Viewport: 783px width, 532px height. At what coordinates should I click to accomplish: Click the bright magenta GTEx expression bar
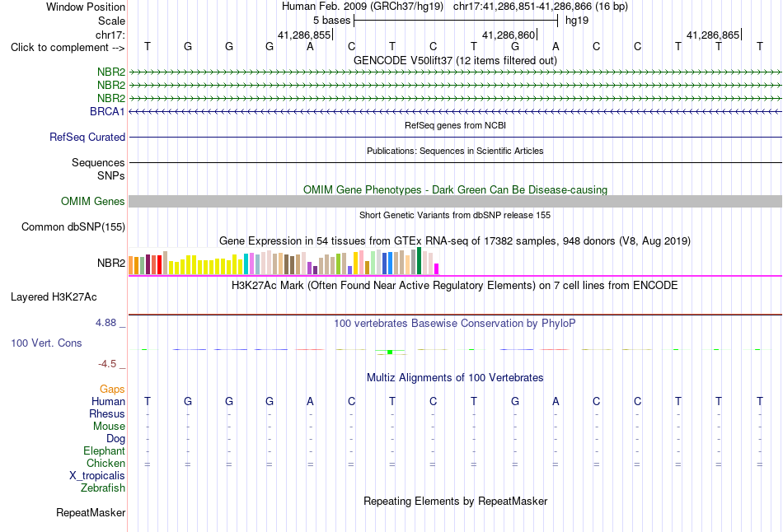437,269
